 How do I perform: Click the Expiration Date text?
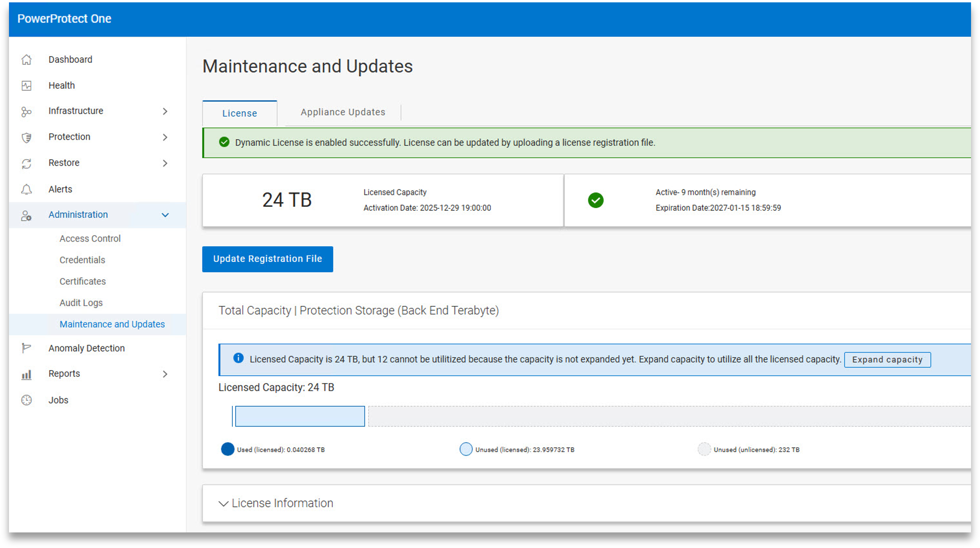click(x=718, y=208)
